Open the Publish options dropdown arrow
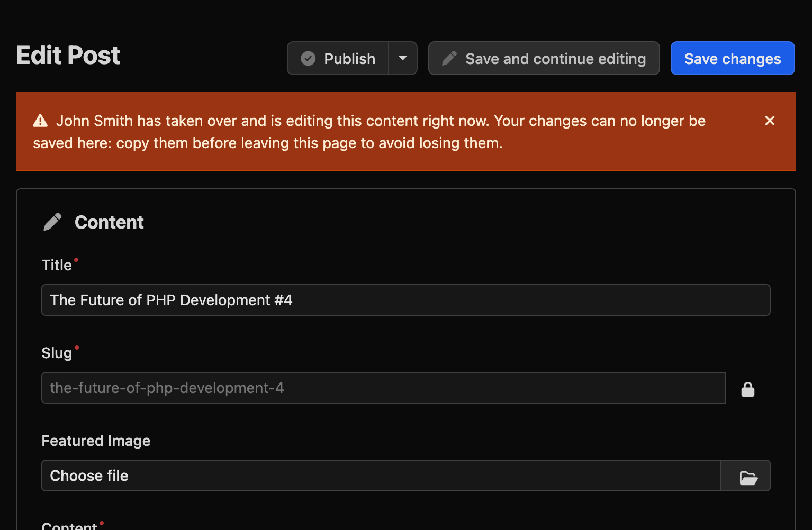Image resolution: width=812 pixels, height=530 pixels. [403, 58]
